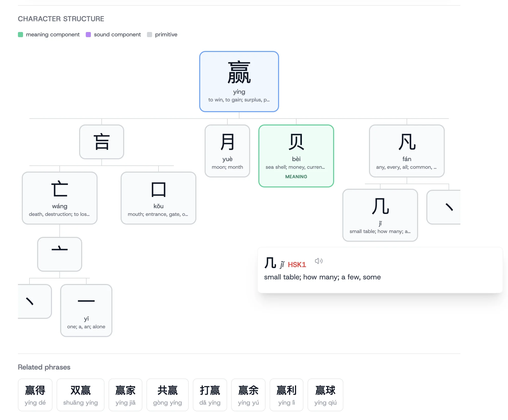Click the purple sound component swatch
508x420 pixels.
(x=88, y=35)
